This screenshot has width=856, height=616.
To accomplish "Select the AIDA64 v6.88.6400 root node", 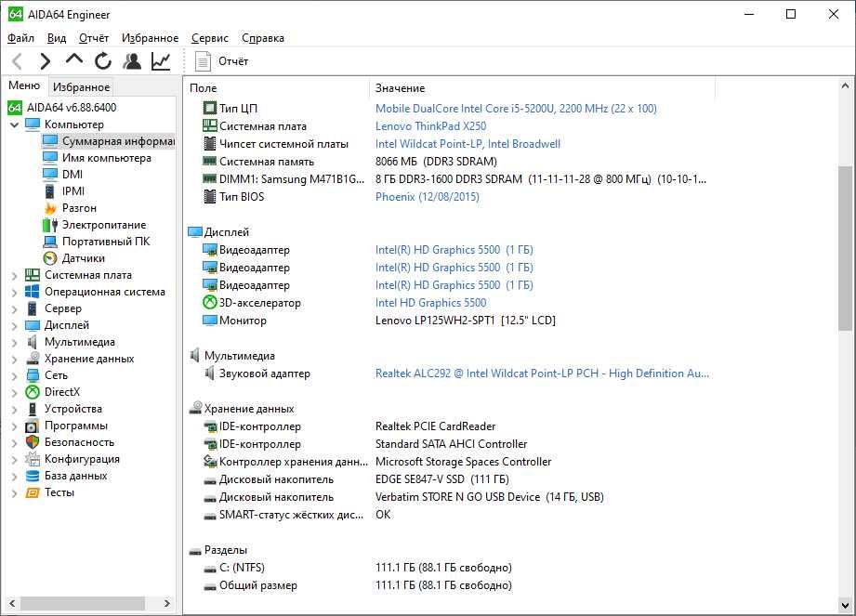I will 72,108.
